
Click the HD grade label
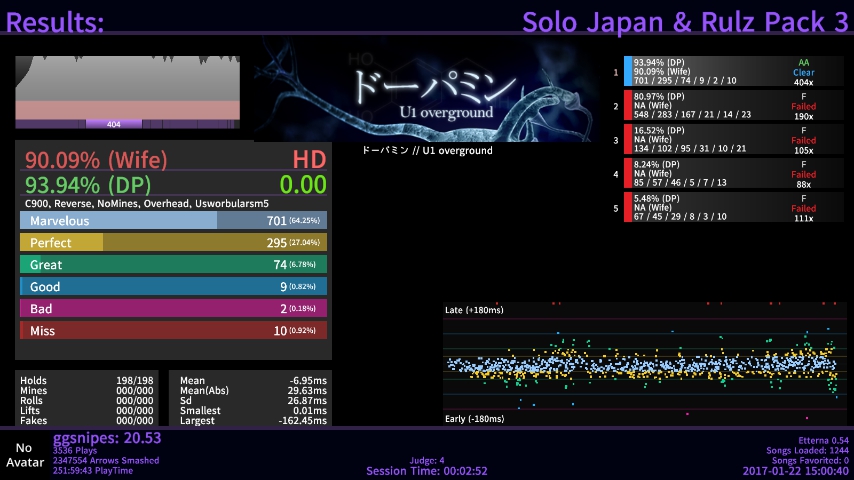pyautogui.click(x=309, y=160)
